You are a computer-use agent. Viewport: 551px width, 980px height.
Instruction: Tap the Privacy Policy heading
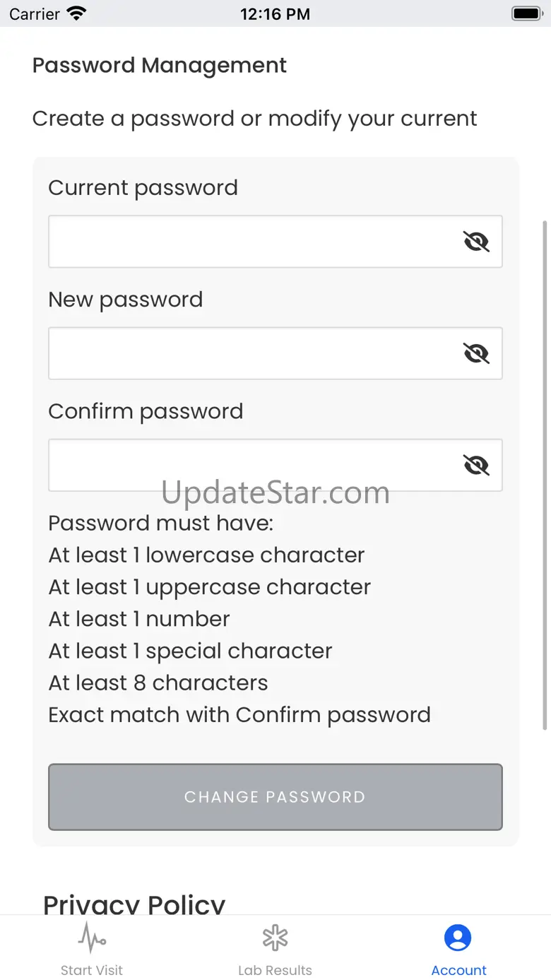(x=134, y=904)
